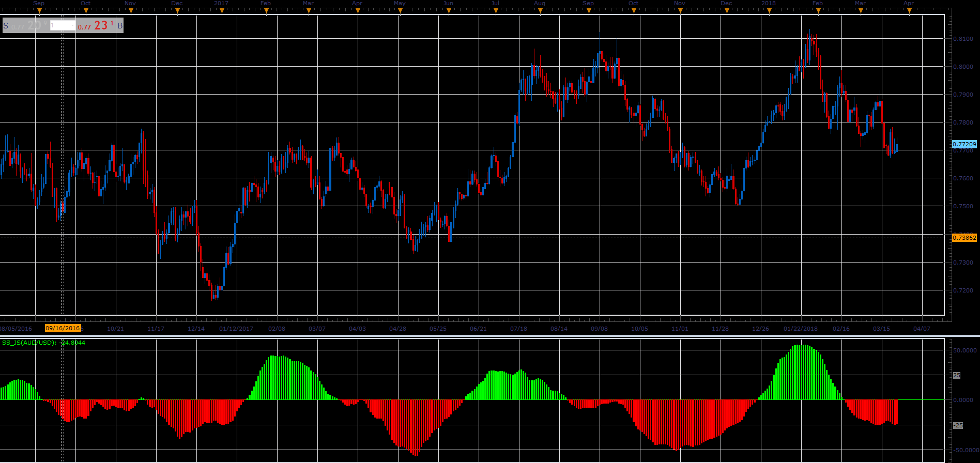The image size is (980, 463).
Task: Click the highlighted 09/16/2016 crosshair date label
Action: pos(63,328)
